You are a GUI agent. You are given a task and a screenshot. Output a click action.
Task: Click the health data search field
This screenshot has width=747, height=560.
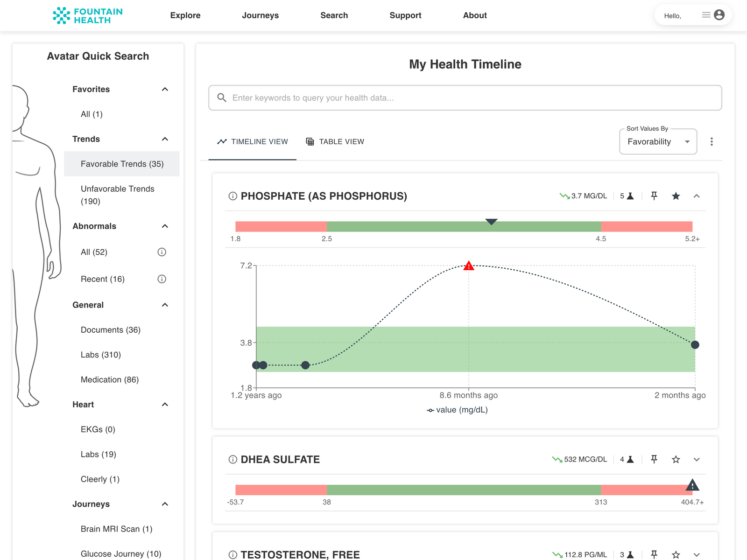[x=465, y=98]
